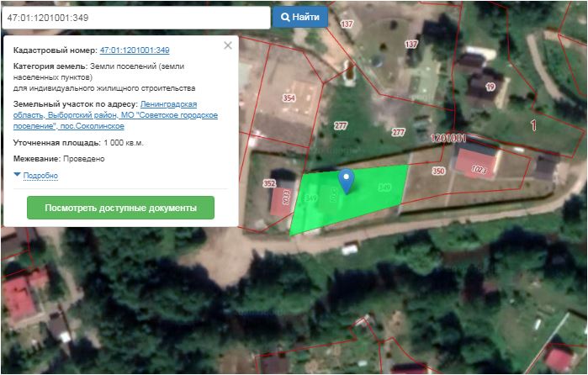
Task: Click parcel label 19 on map
Action: (490, 87)
